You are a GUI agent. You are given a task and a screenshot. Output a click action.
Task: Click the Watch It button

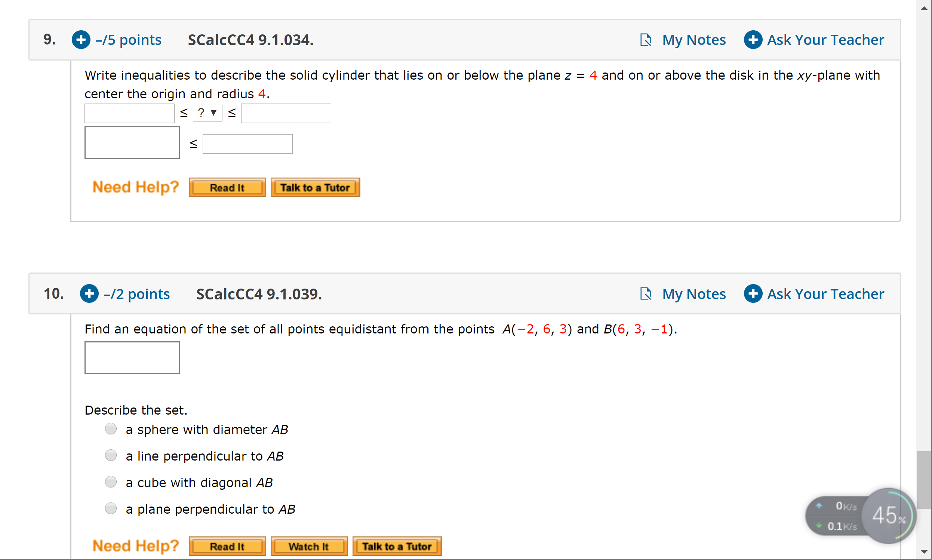309,546
